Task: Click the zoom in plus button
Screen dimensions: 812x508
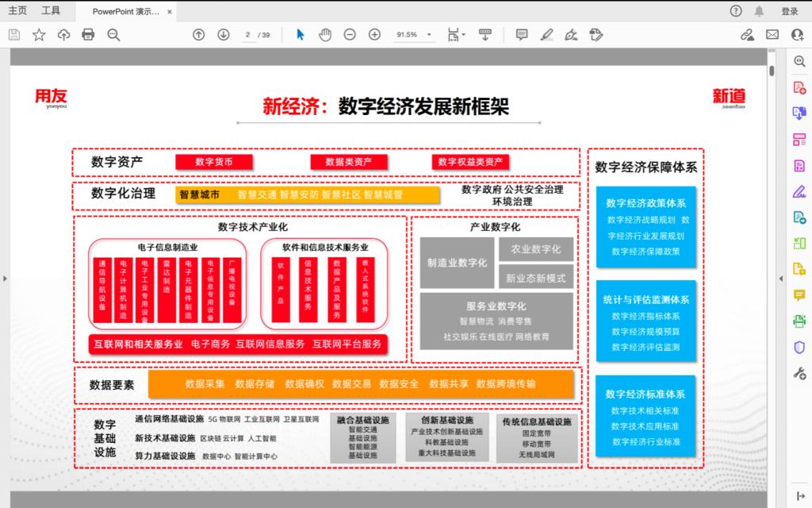Action: [x=374, y=34]
